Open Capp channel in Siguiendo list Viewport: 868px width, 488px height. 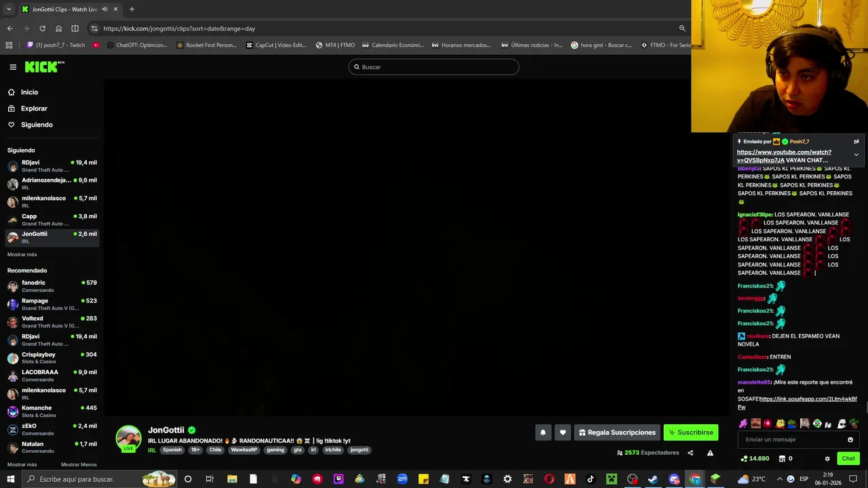(x=52, y=220)
